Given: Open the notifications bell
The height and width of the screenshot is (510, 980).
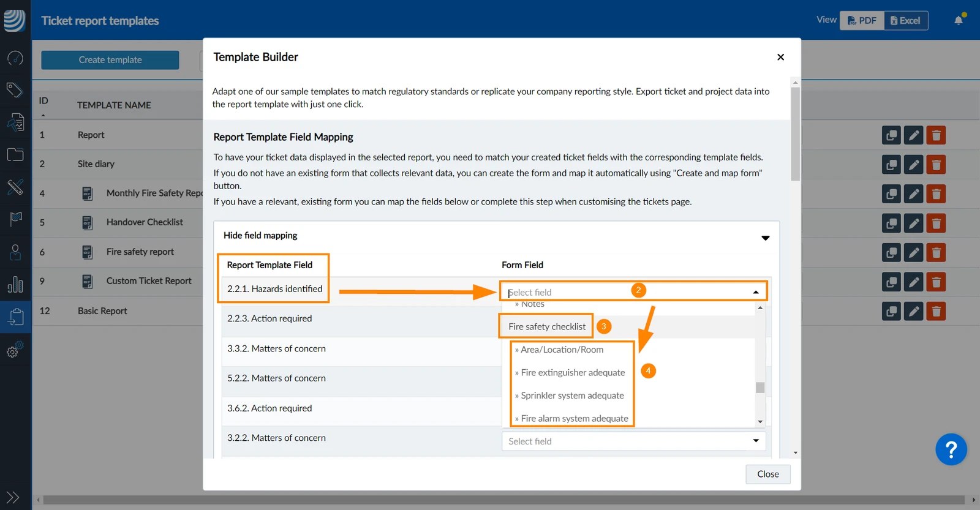Looking at the screenshot, I should 959,20.
